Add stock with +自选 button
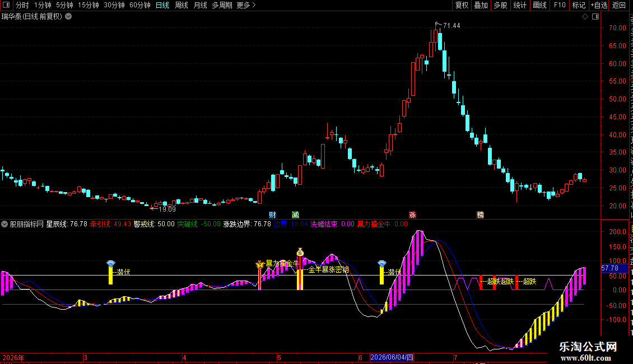The width and height of the screenshot is (633, 364). click(x=599, y=5)
